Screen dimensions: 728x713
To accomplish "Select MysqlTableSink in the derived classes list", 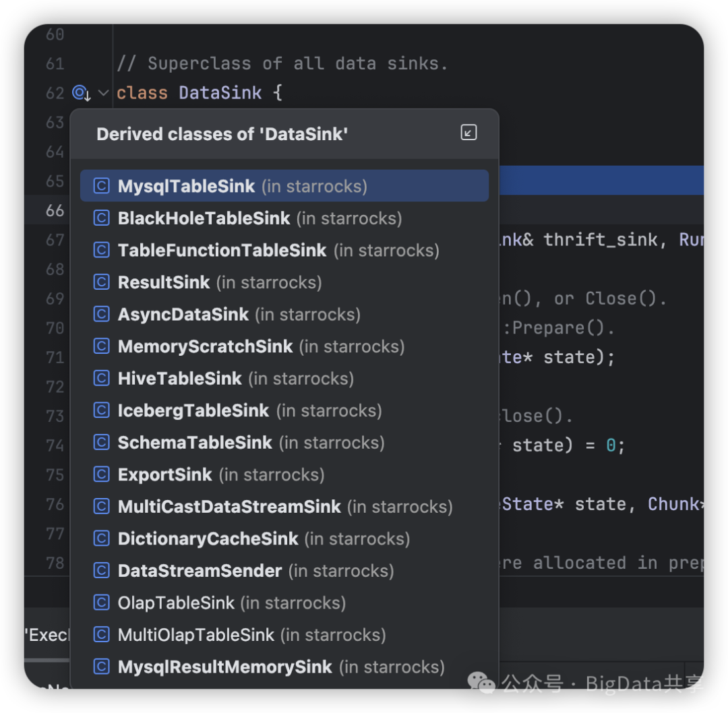I will [284, 186].
